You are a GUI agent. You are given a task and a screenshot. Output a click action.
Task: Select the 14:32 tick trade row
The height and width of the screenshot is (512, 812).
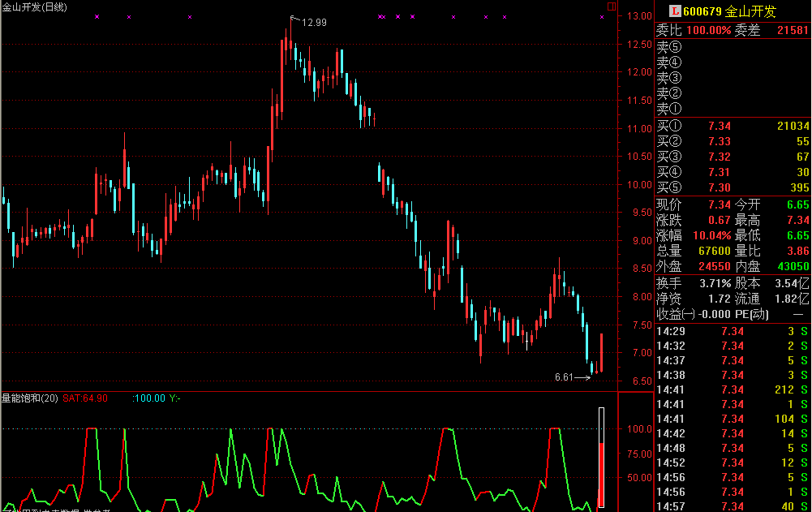point(733,346)
